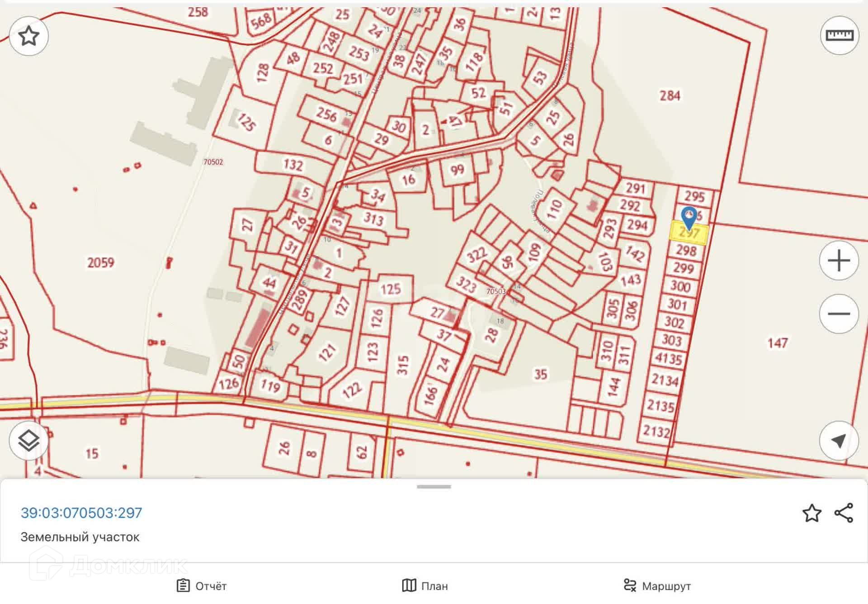Screen dimensions: 868x604
Task: Select land parcel 298 below highlighted plot
Action: [686, 250]
